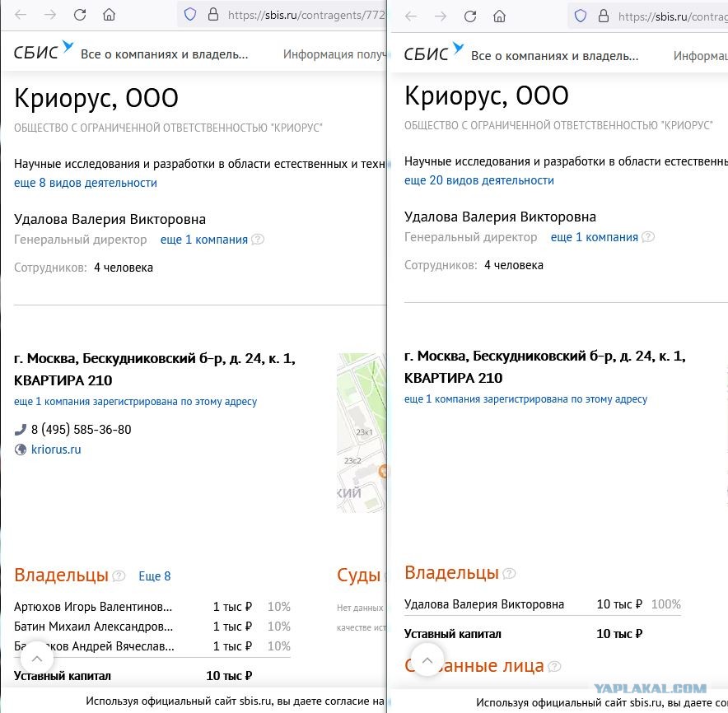Click padlock site info icon in right browser
The width and height of the screenshot is (728, 713).
[x=604, y=16]
